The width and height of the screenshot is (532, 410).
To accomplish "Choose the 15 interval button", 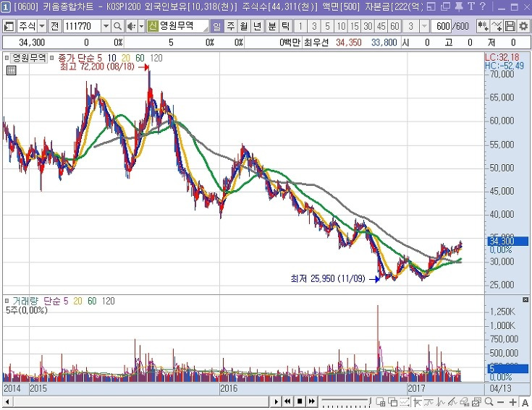I will (x=355, y=26).
